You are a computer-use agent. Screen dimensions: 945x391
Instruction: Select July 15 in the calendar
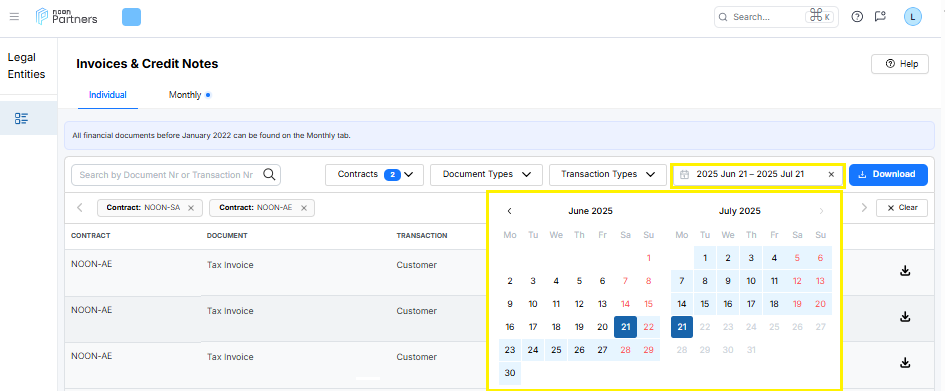[x=705, y=304]
